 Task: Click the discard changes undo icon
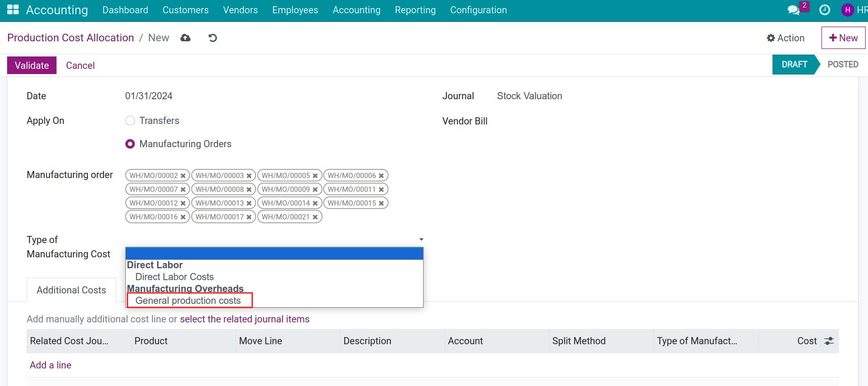213,38
